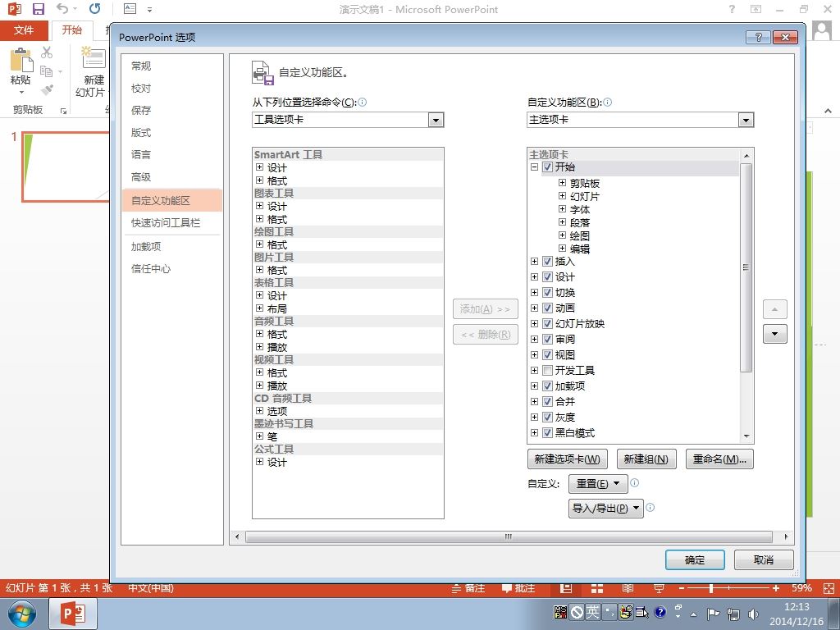Screen dimensions: 840x630
Task: Uncheck the 审阅 tab checkbox
Action: pos(547,339)
